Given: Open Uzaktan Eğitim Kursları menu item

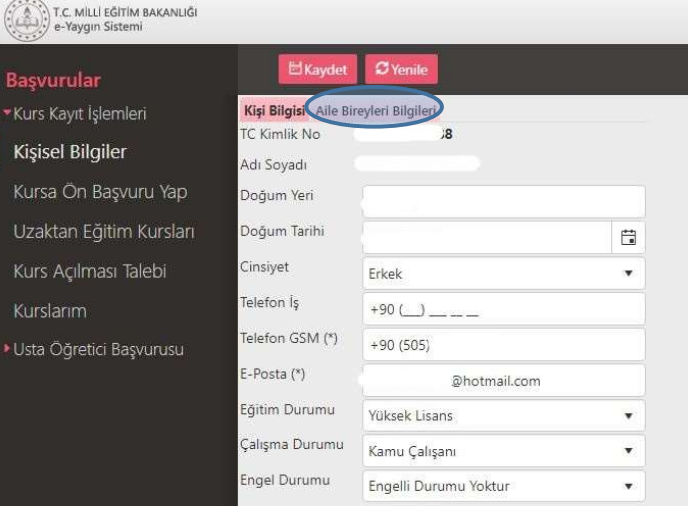Looking at the screenshot, I should pos(103,232).
